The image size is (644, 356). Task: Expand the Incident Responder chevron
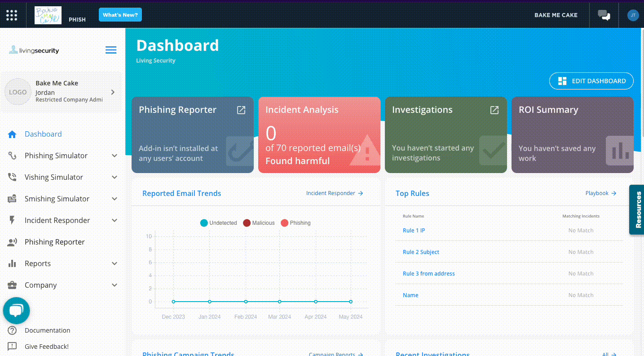(115, 220)
